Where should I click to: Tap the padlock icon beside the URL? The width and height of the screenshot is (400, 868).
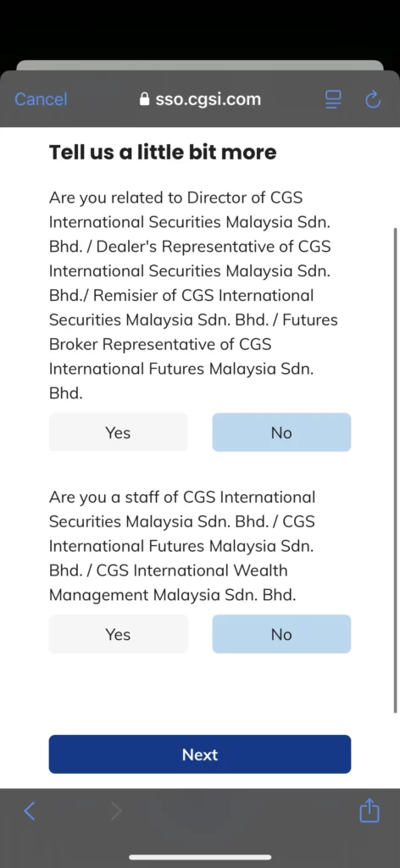click(x=144, y=99)
